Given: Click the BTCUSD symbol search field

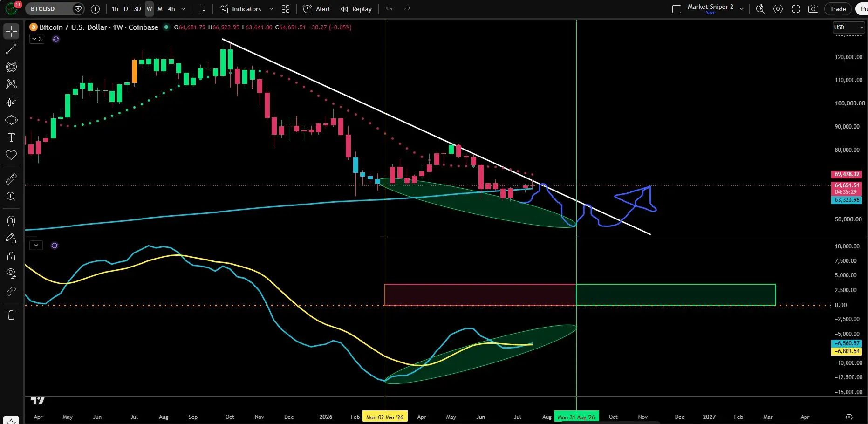Looking at the screenshot, I should (48, 9).
